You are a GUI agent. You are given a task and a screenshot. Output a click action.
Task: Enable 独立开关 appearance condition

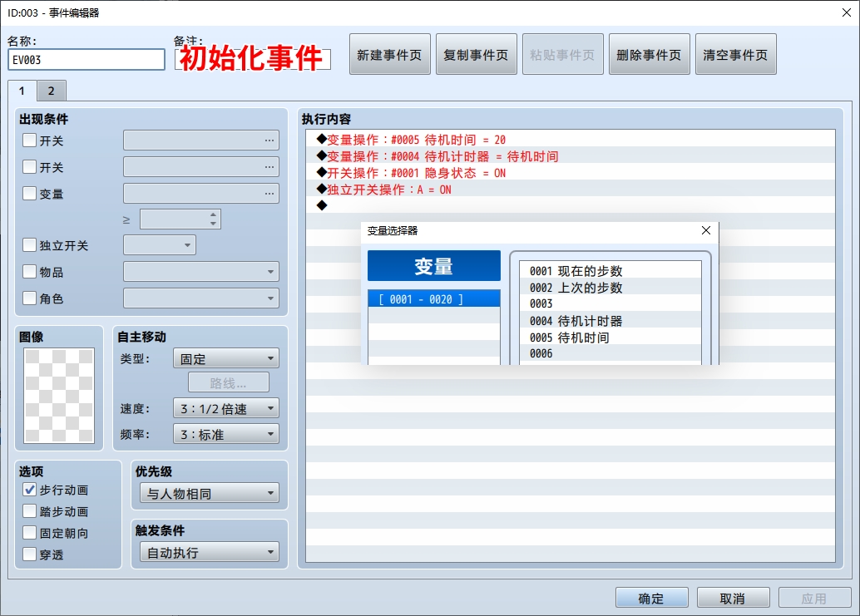click(30, 245)
